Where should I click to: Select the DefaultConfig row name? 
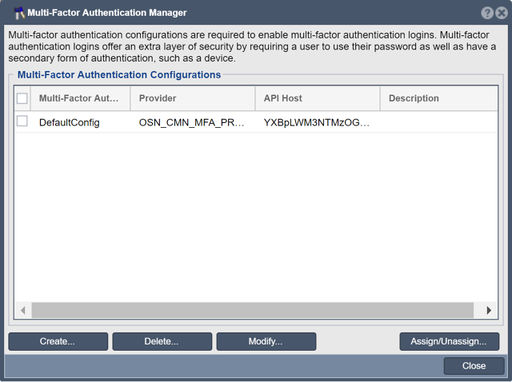(69, 123)
